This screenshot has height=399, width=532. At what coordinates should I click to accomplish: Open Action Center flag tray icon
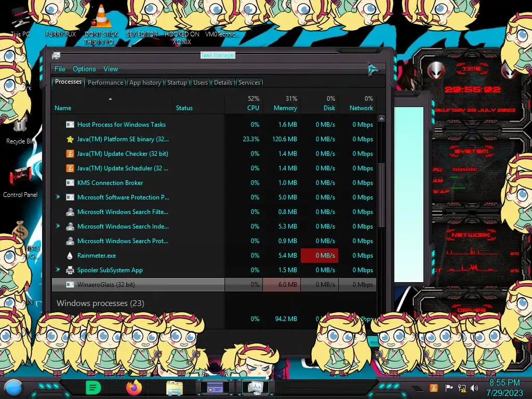pos(448,388)
